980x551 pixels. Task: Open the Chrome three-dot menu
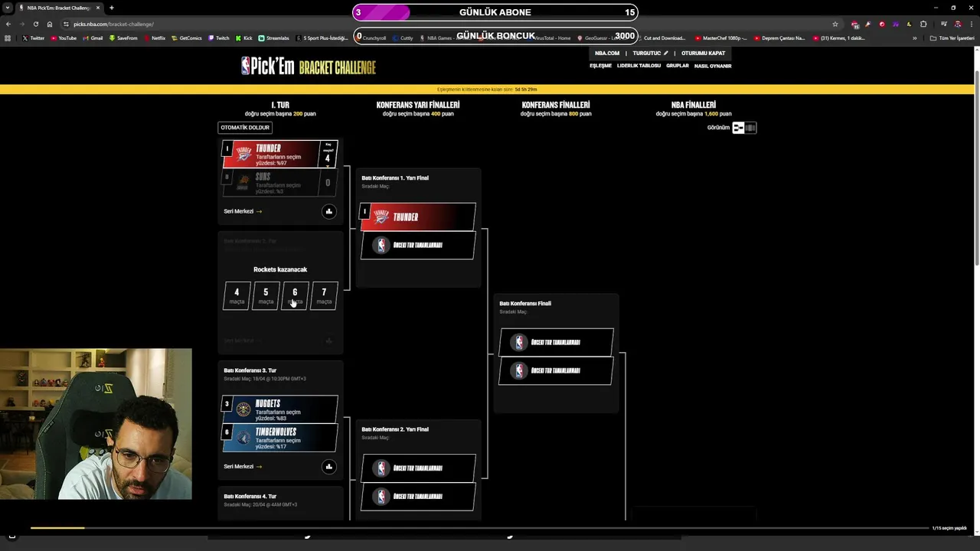point(972,24)
